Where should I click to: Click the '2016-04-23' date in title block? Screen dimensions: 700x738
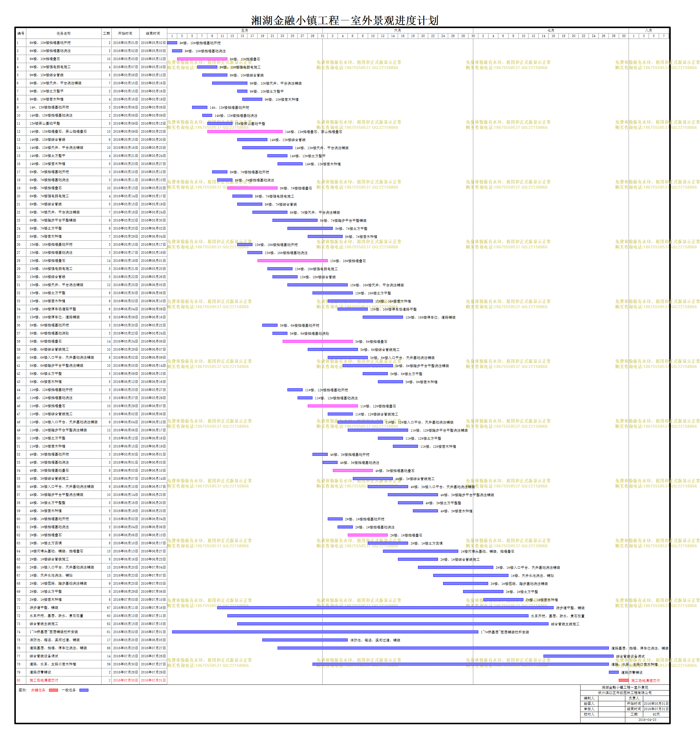pyautogui.click(x=647, y=720)
